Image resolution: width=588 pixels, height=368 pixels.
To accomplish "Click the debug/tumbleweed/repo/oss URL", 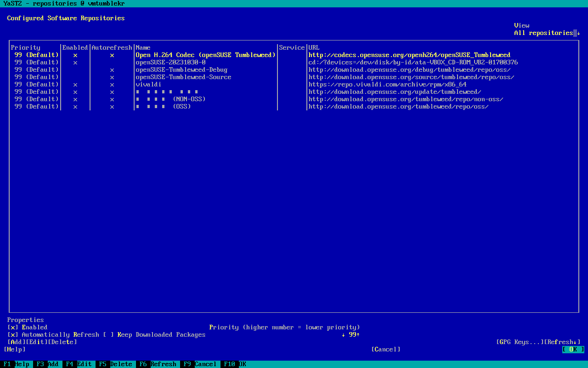I will (410, 70).
